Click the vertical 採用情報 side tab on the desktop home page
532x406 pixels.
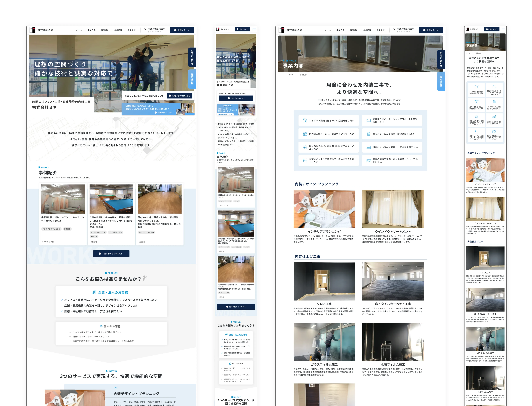coord(192,79)
